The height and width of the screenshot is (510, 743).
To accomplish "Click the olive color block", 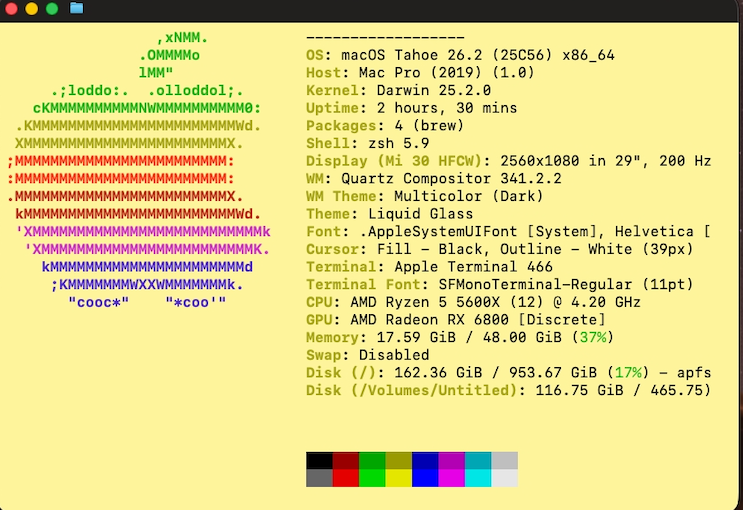I will tap(399, 461).
